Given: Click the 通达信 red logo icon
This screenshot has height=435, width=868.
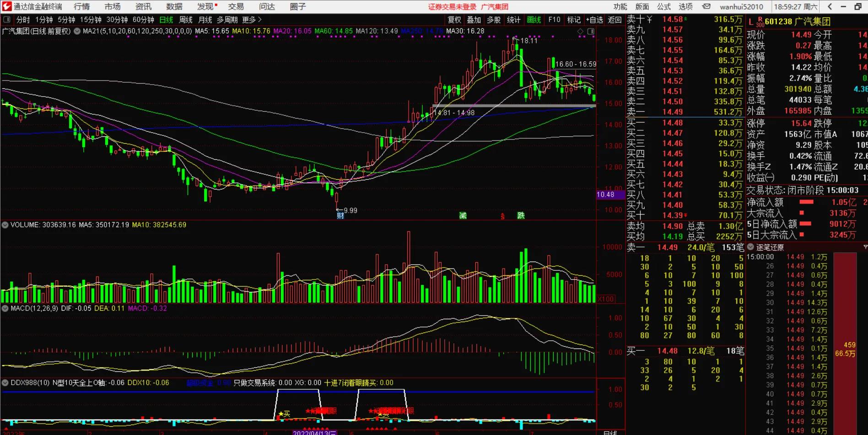Looking at the screenshot, I should pyautogui.click(x=6, y=6).
